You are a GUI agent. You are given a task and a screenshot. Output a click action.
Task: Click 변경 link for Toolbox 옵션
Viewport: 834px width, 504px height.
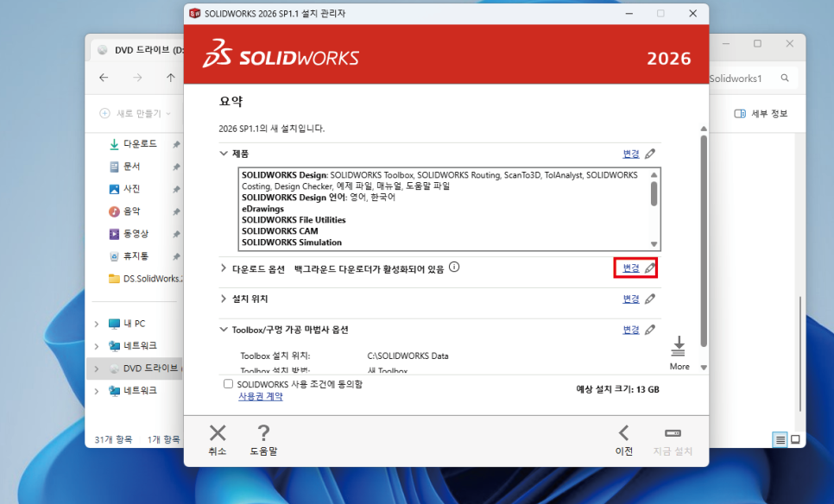click(x=631, y=330)
